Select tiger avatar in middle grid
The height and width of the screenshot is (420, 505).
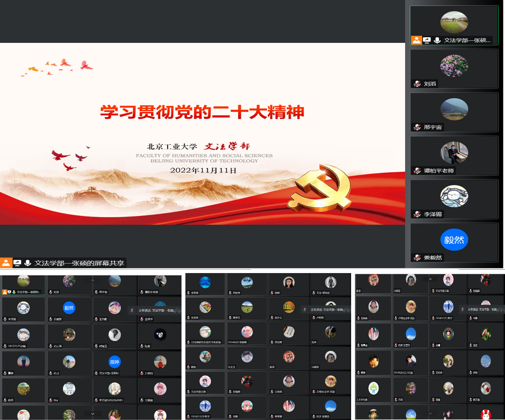289,357
